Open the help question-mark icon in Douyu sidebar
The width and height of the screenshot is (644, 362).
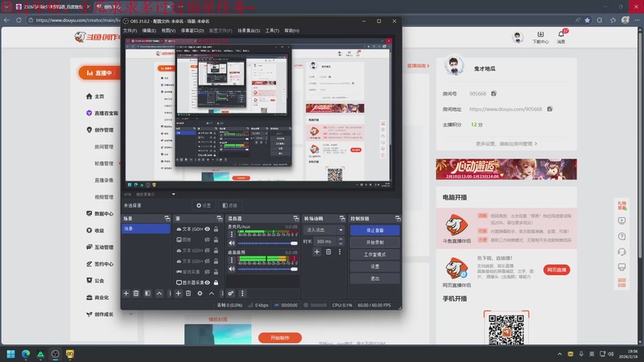621,237
